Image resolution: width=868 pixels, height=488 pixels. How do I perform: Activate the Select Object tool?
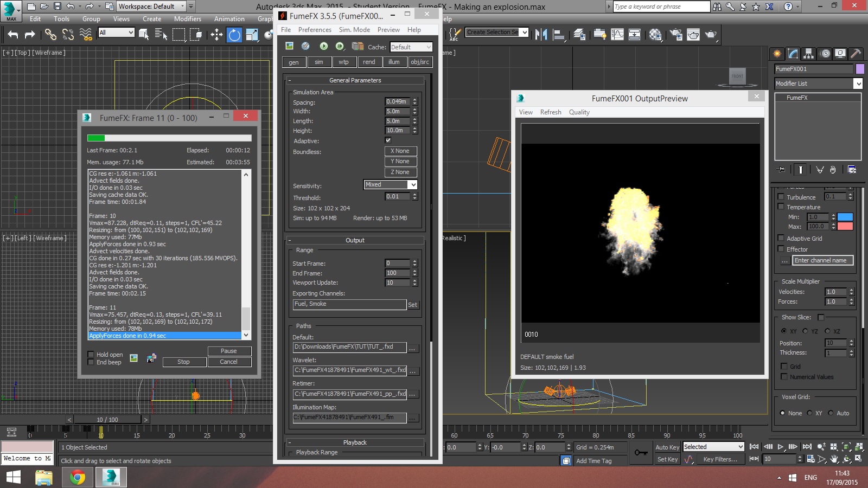pos(144,35)
